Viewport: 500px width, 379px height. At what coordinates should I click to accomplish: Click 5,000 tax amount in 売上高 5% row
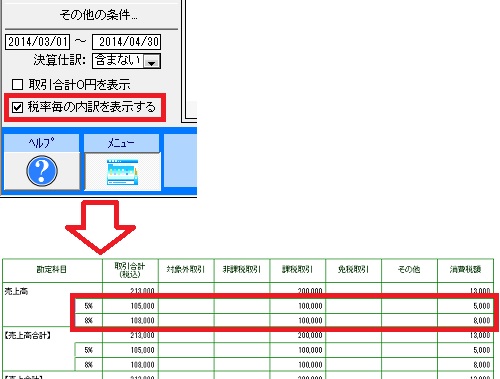click(x=482, y=306)
